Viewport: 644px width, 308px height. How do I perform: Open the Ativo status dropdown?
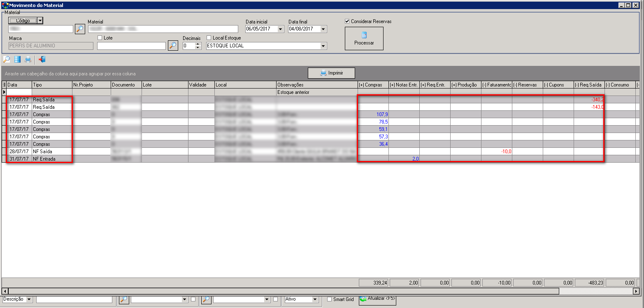pyautogui.click(x=315, y=300)
